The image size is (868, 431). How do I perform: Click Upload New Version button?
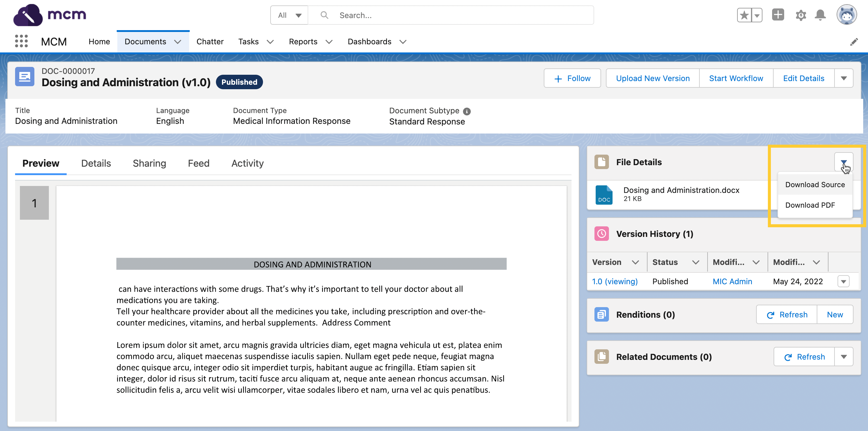click(x=653, y=78)
